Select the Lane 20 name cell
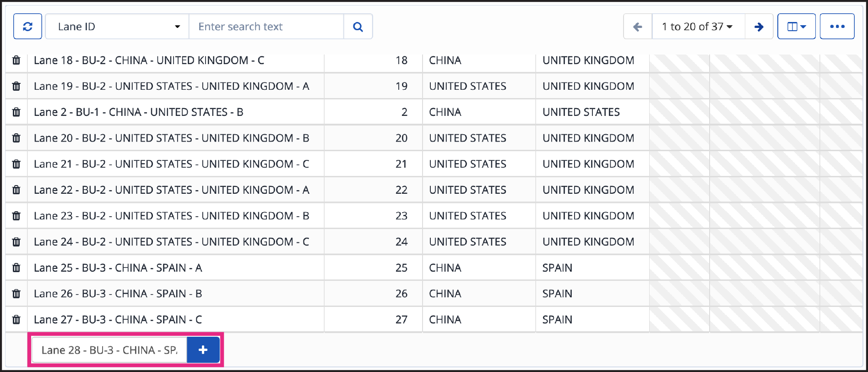The image size is (868, 372). coord(176,138)
